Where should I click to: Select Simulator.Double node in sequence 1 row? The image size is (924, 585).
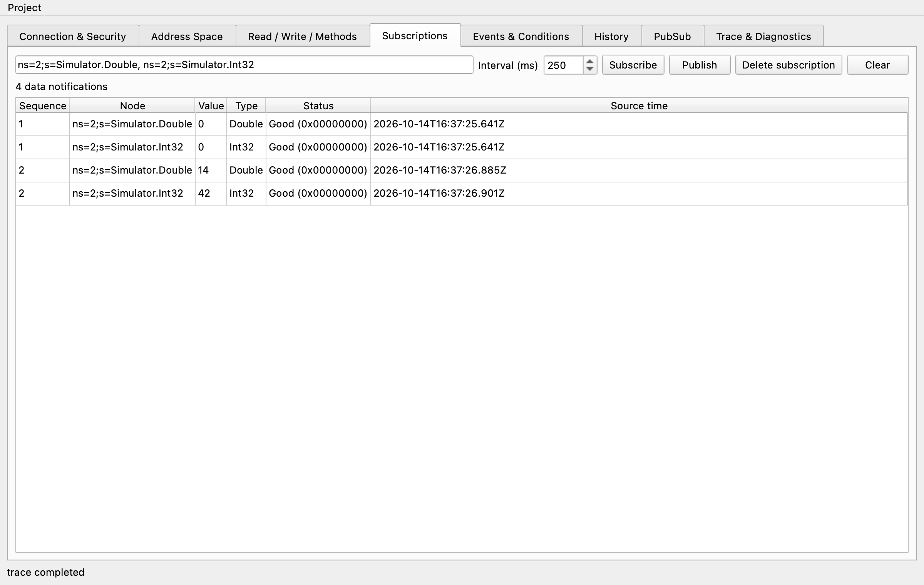pyautogui.click(x=132, y=124)
